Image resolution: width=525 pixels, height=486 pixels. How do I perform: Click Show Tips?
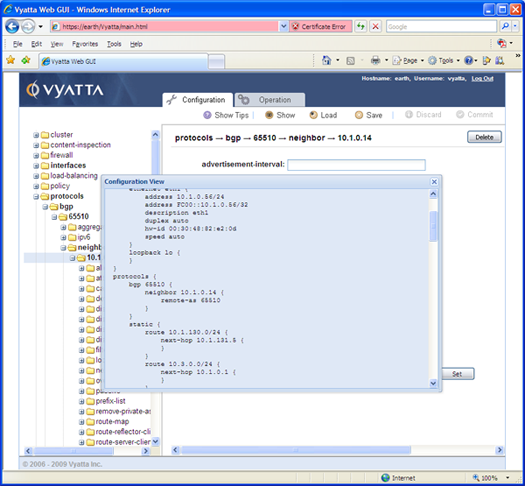click(226, 115)
